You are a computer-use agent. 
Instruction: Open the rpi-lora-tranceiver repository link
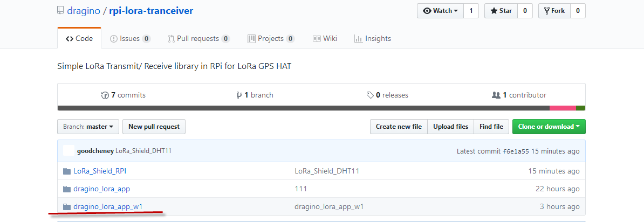coord(151,11)
